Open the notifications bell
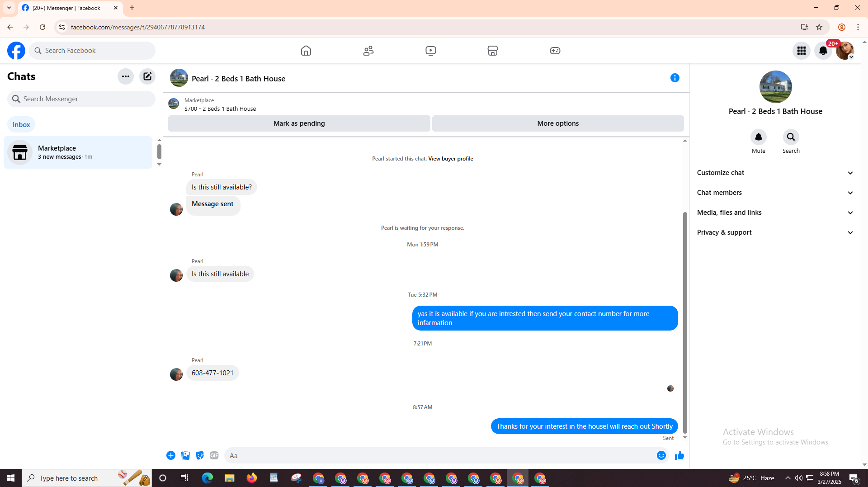Image resolution: width=868 pixels, height=487 pixels. (823, 51)
